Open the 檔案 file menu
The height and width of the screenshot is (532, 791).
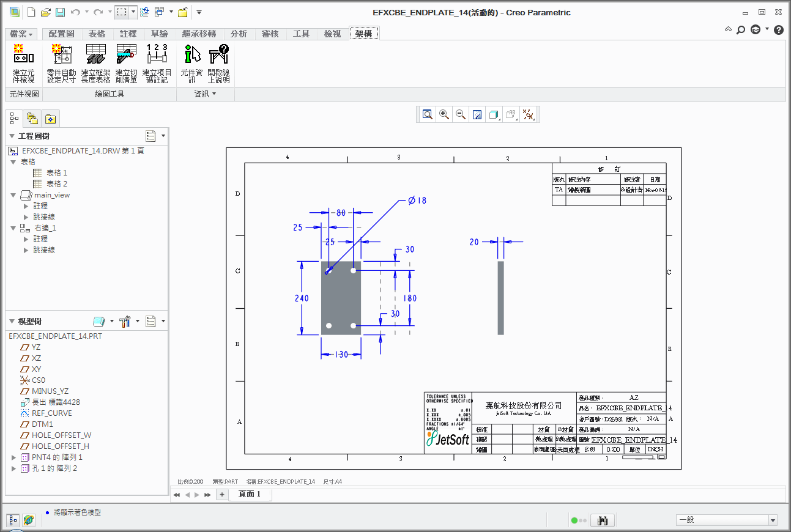[21, 34]
